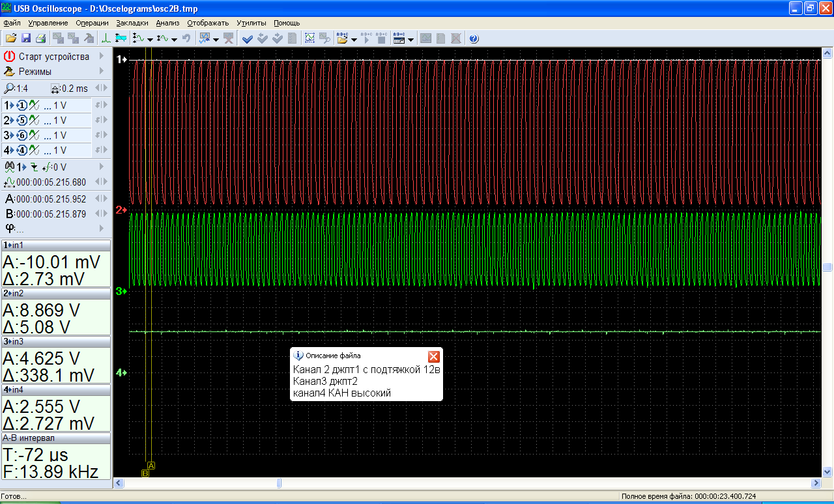Toggle channel 3 coupling mode icon
This screenshot has width=834, height=504.
coord(35,135)
